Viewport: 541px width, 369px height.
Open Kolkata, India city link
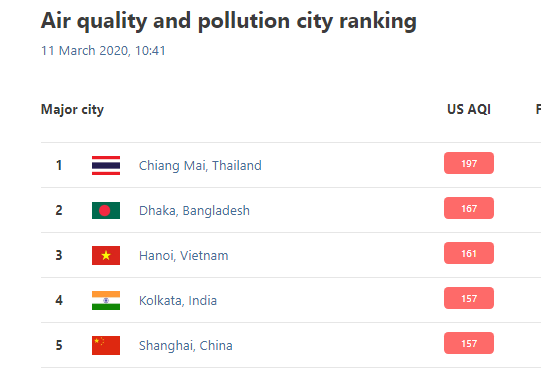click(178, 301)
